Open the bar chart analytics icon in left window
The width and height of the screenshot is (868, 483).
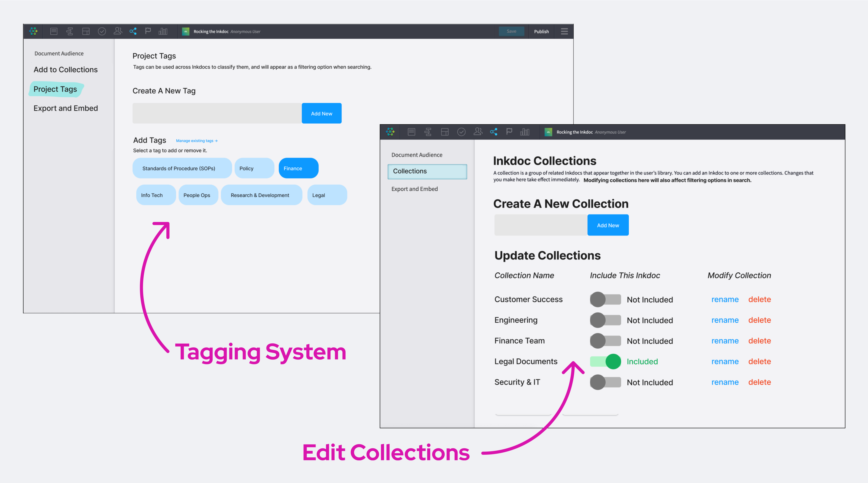(163, 31)
